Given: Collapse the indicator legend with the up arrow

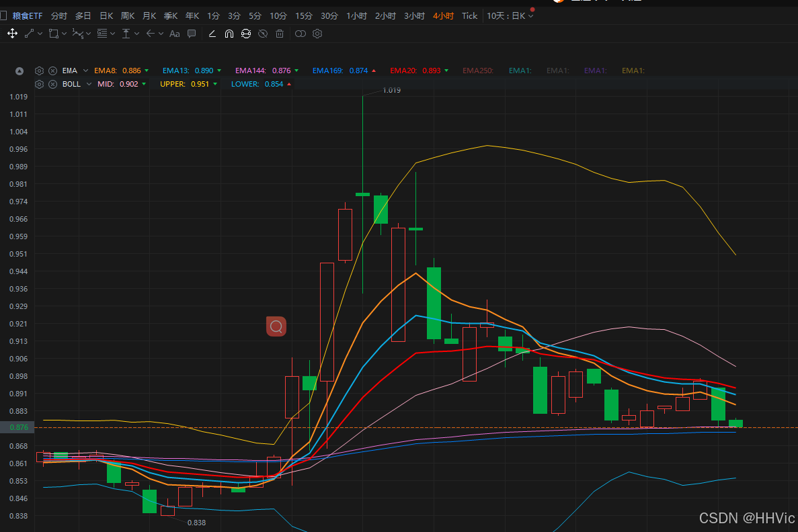Looking at the screenshot, I should [x=19, y=71].
